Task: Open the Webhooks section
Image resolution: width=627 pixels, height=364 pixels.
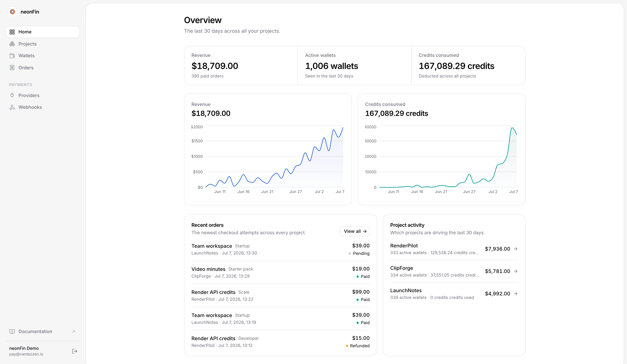Action: click(x=43, y=107)
